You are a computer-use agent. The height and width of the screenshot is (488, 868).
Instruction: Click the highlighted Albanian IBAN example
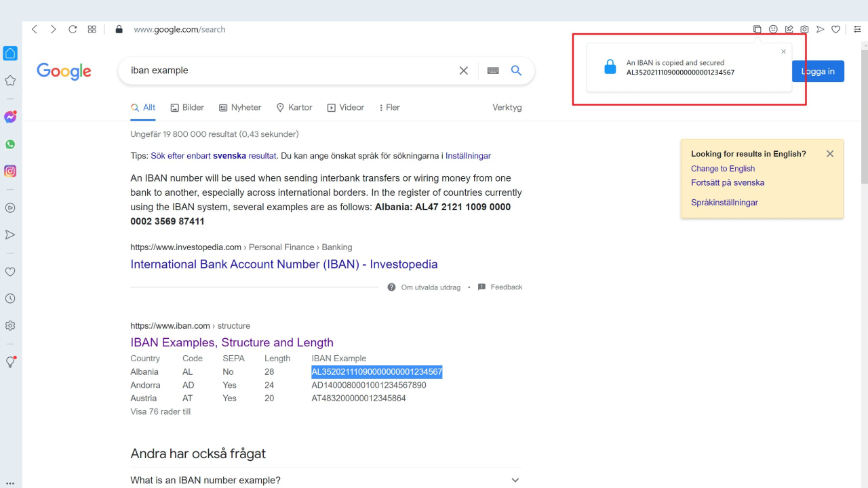point(377,372)
